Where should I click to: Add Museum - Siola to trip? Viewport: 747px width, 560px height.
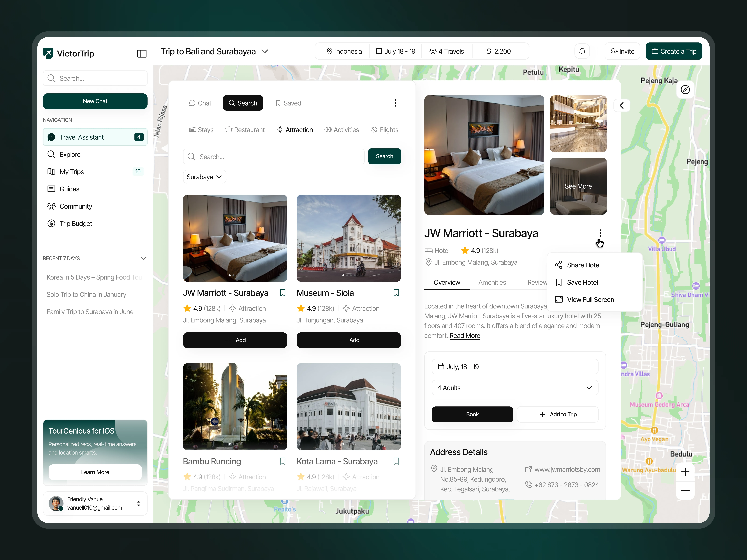pyautogui.click(x=349, y=340)
